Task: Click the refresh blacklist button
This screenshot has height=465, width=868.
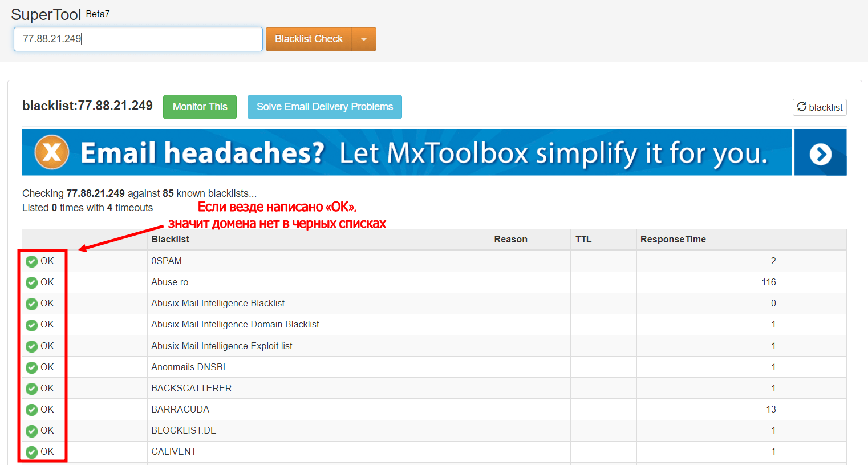Action: pos(819,107)
